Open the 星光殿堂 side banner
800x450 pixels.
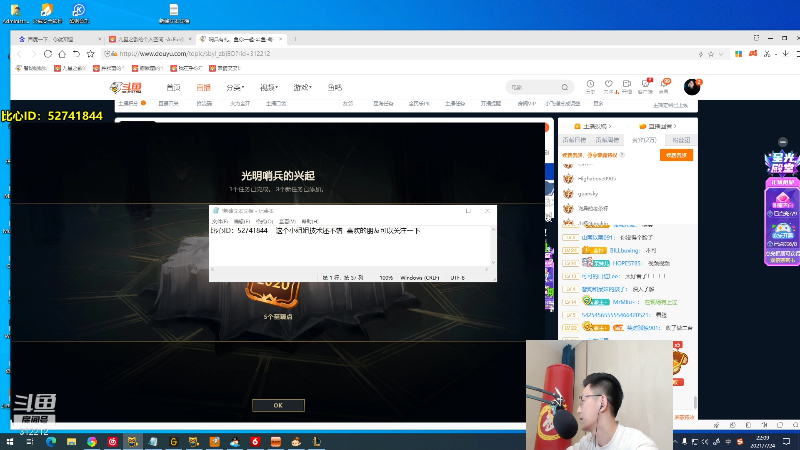click(782, 163)
